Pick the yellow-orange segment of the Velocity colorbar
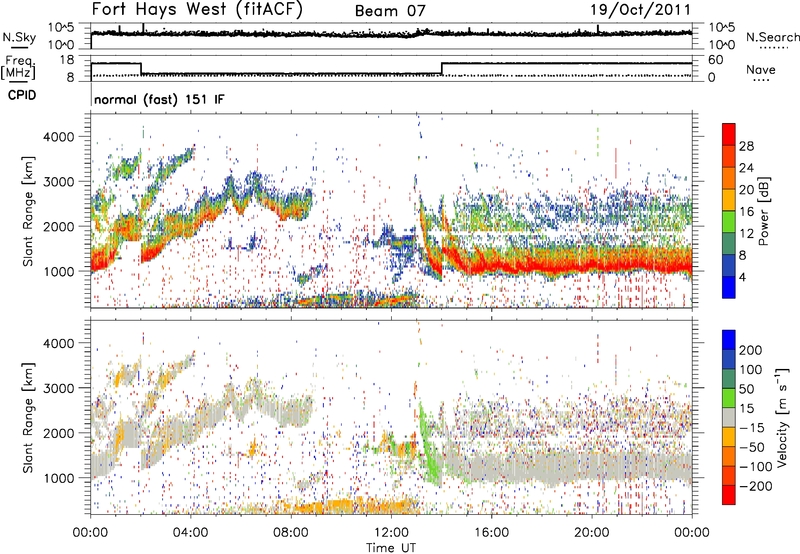Screen dimensions: 800x554 729,437
